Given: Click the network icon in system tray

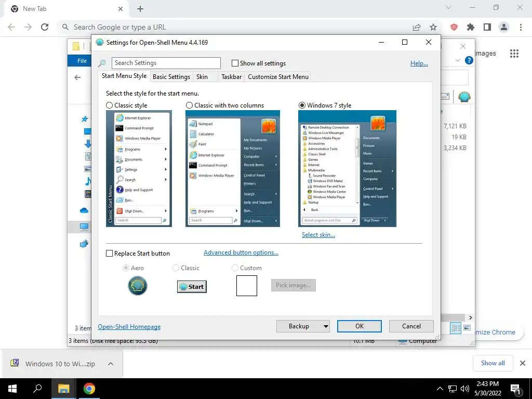Looking at the screenshot, I should 453,389.
